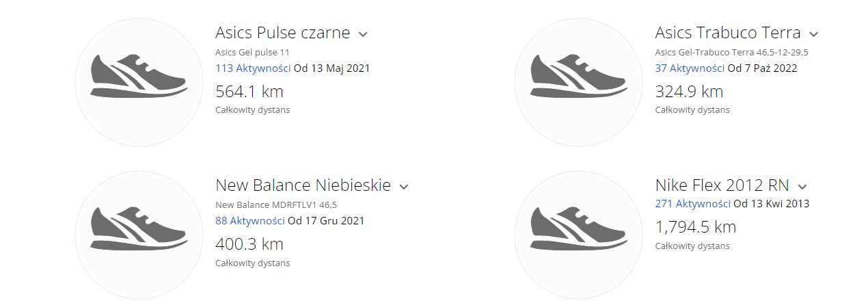The height and width of the screenshot is (301, 868).
Task: Click the 564.1 km total distance value
Action: point(249,92)
